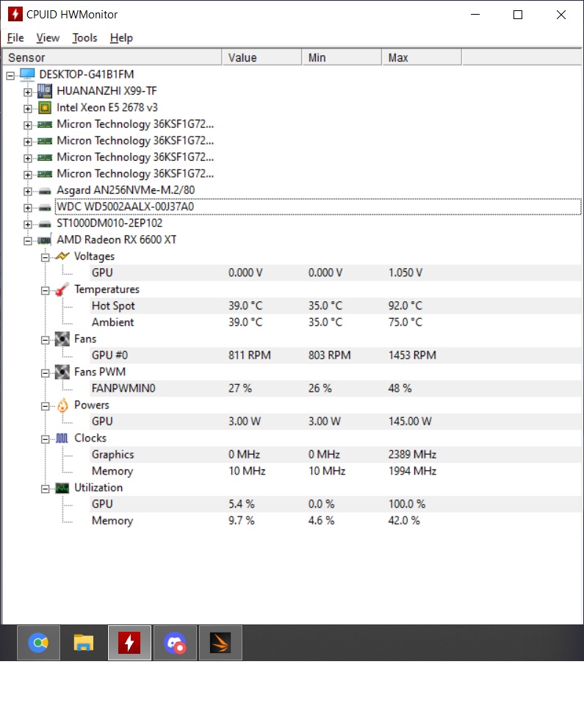Click the desktop computer icon for DESKTOP-G41B1FM
The image size is (584, 728).
[27, 74]
